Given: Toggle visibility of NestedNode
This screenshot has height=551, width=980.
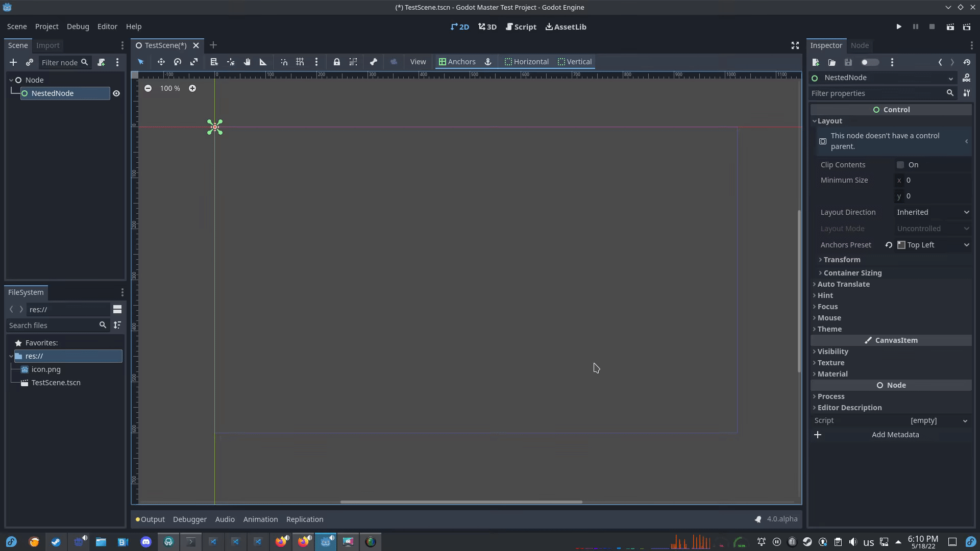Looking at the screenshot, I should click(116, 93).
